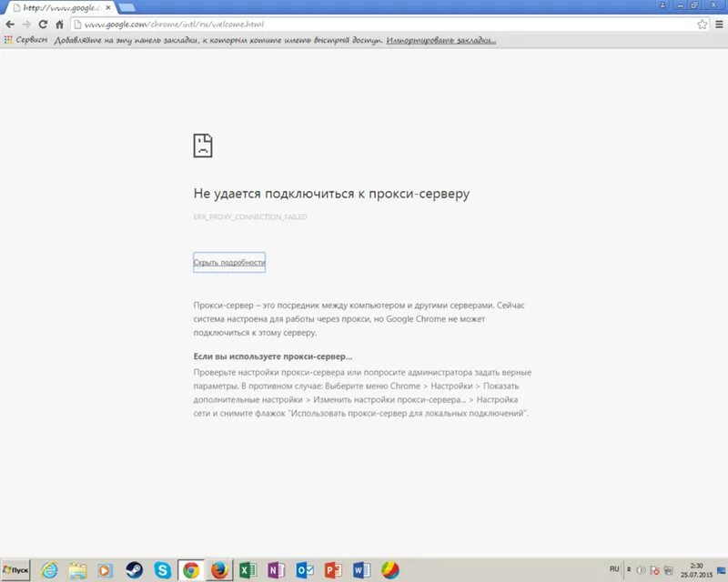Close the www.google.com tab
Viewport: 728px width, 582px height.
point(107,8)
